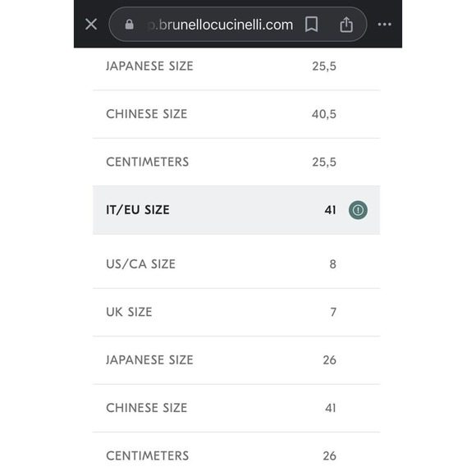Image resolution: width=476 pixels, height=476 pixels.
Task: Close the in-app browser with the X
Action: (91, 25)
